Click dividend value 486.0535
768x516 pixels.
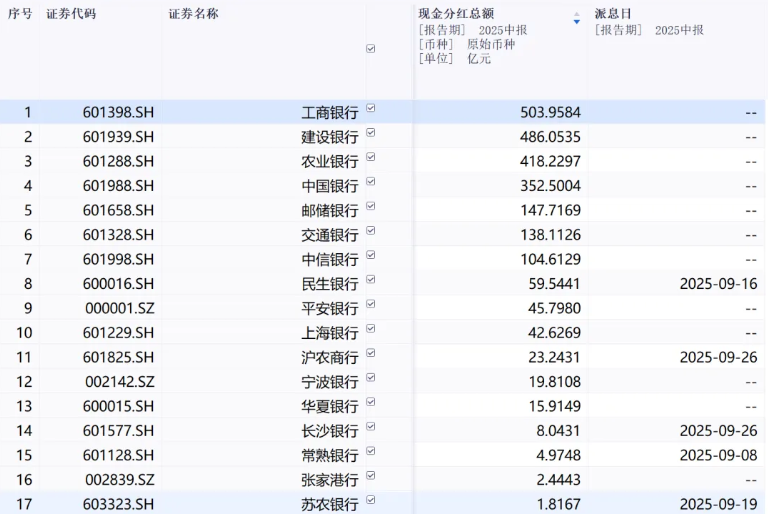click(x=551, y=137)
